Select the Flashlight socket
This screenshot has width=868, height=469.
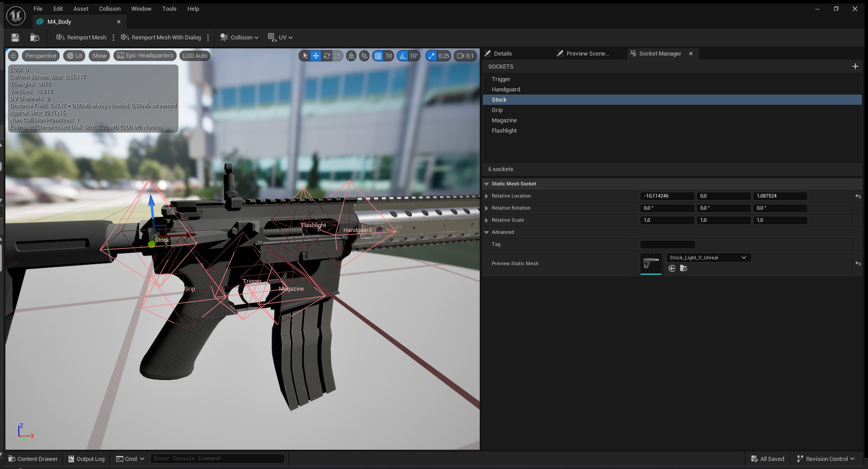(672, 130)
